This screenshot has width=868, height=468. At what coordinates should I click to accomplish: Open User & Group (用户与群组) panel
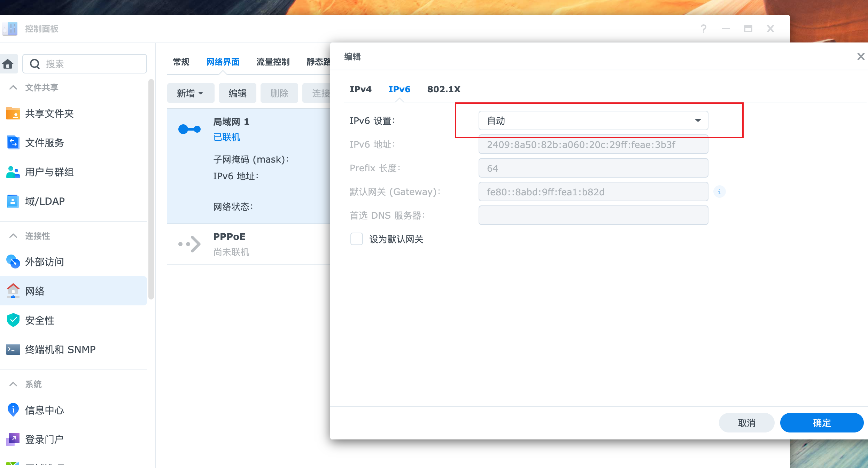[49, 172]
